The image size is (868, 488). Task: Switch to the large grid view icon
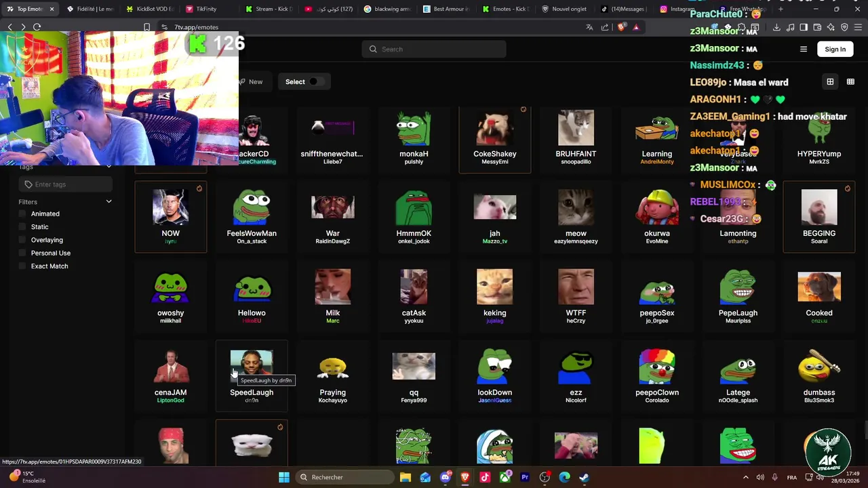coord(830,82)
